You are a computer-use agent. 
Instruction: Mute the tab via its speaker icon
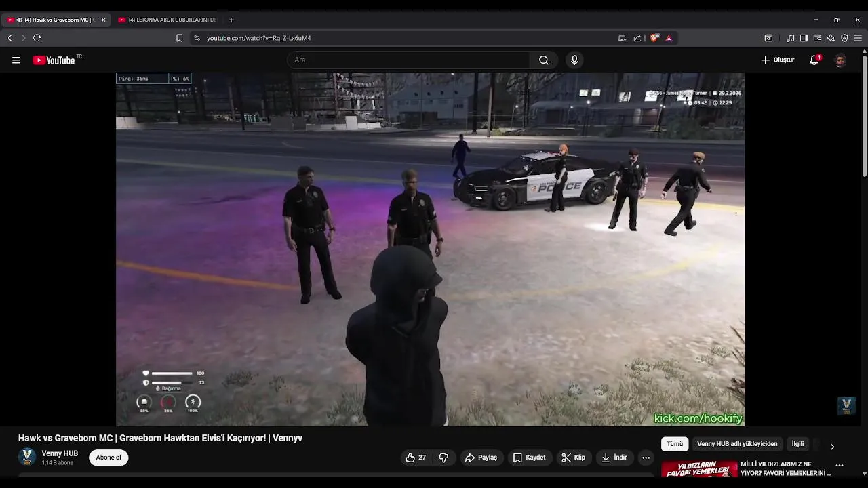coord(19,20)
